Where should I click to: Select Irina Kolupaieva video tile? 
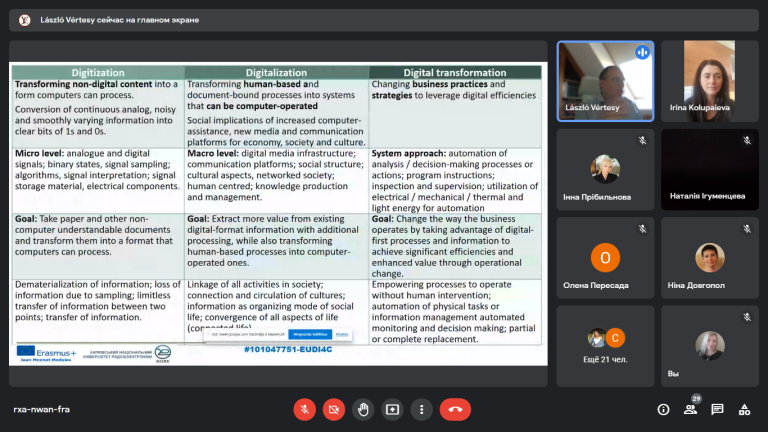[710, 81]
